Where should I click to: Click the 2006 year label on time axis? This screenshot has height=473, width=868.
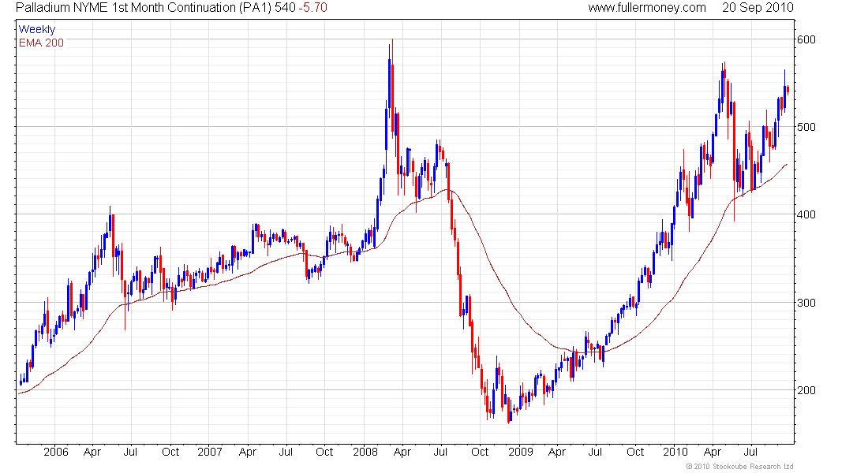coord(56,452)
